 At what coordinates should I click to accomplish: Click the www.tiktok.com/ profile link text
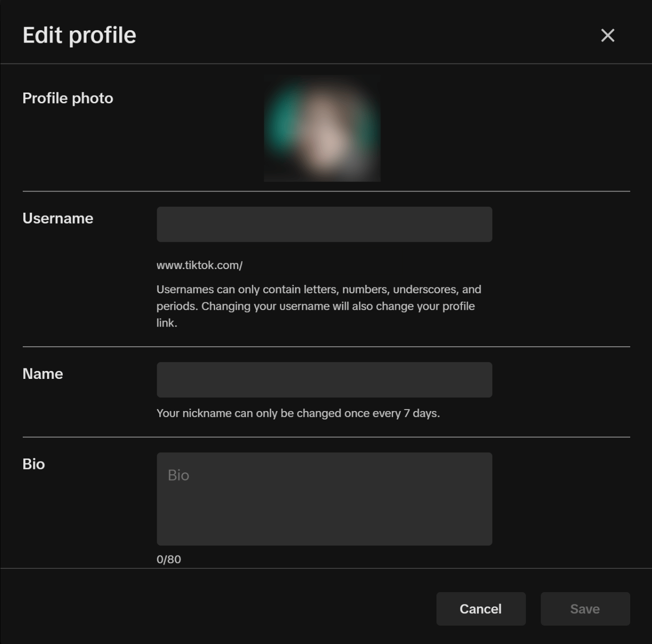tap(199, 266)
